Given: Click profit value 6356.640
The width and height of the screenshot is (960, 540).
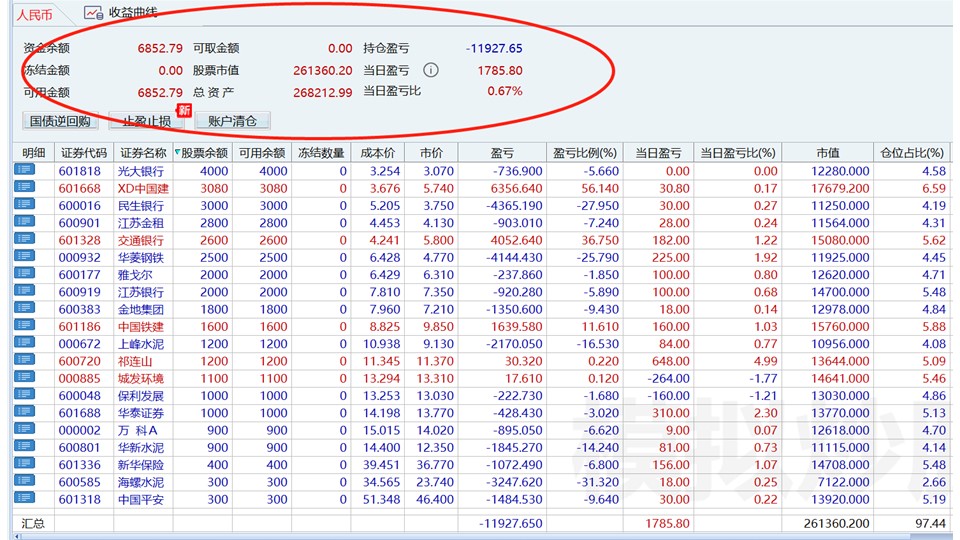Looking at the screenshot, I should (516, 189).
